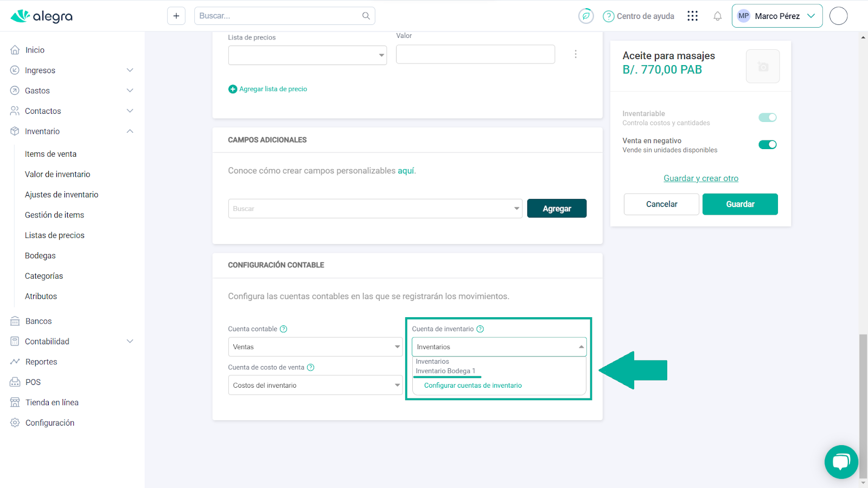Screen dimensions: 868x488
Task: Click the scrollbar down arrow
Action: [x=863, y=483]
